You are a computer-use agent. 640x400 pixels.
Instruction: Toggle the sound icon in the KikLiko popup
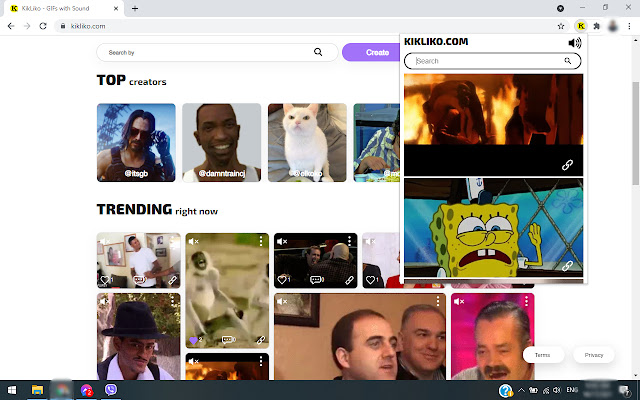click(574, 43)
